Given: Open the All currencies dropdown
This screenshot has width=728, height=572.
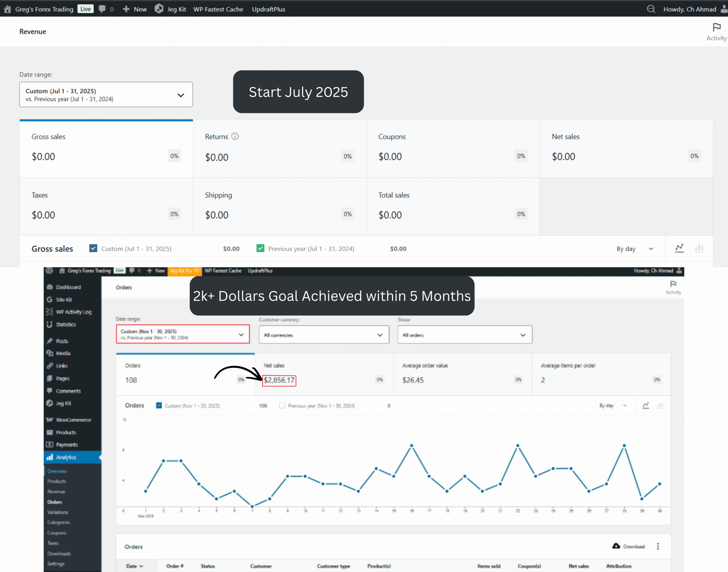Looking at the screenshot, I should (x=324, y=334).
